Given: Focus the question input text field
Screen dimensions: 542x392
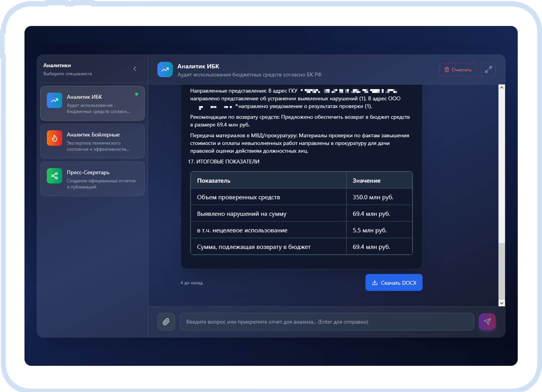Looking at the screenshot, I should 326,322.
